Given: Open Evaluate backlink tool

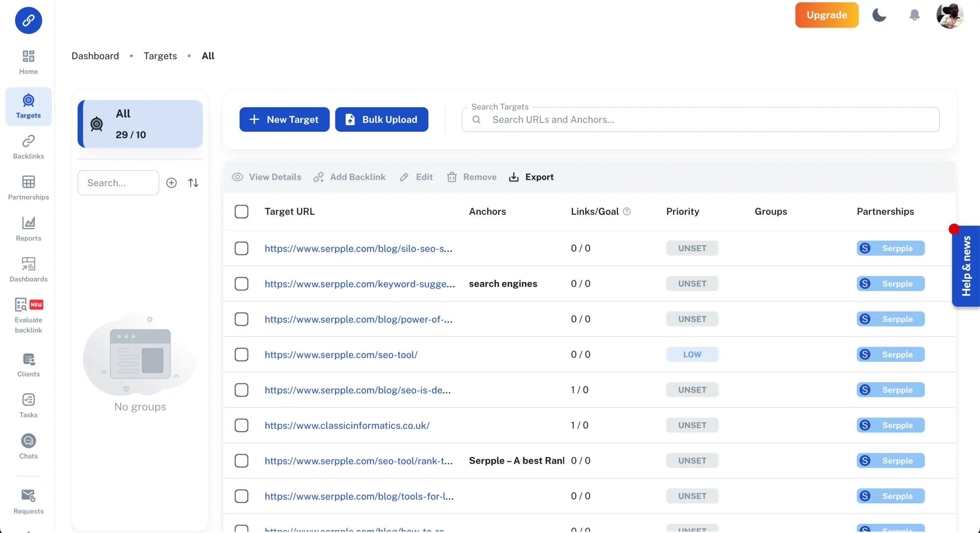Looking at the screenshot, I should pos(28,316).
